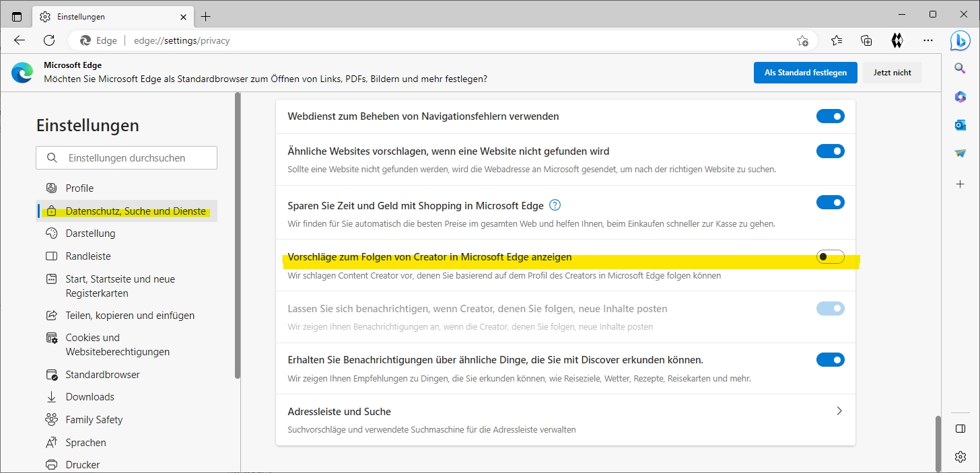The image size is (980, 473).
Task: Click the magnifier icon in settings search box
Action: coord(52,158)
